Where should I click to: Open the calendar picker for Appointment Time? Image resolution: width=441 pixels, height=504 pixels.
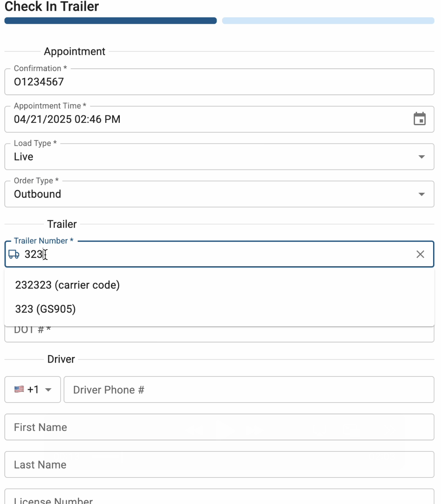click(419, 119)
